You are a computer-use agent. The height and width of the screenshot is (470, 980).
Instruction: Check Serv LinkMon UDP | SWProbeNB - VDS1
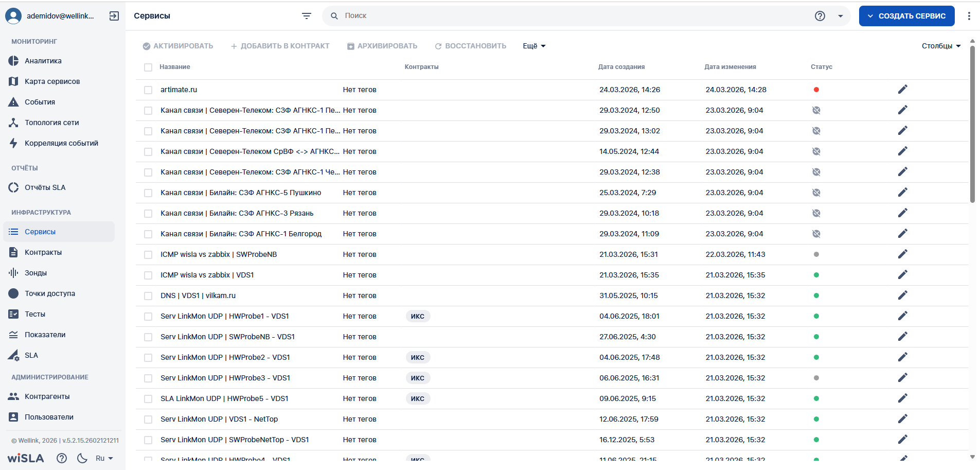(x=148, y=337)
